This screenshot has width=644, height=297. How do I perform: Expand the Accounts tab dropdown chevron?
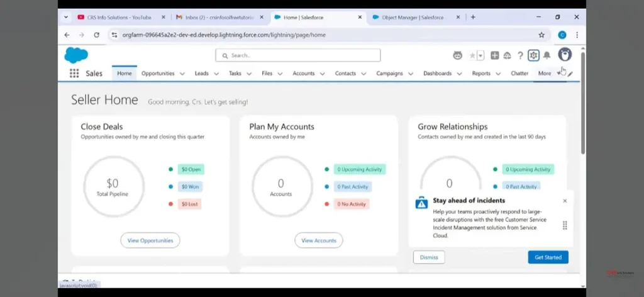322,74
